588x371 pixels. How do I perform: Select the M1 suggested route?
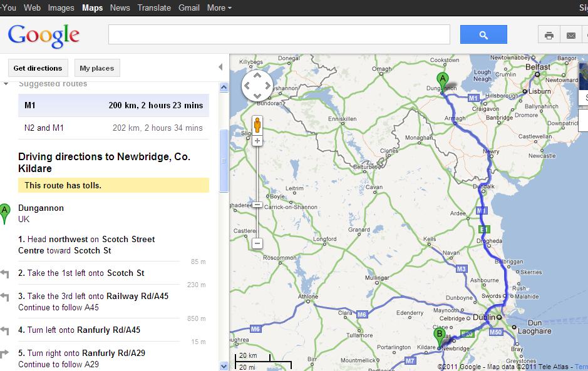point(113,105)
